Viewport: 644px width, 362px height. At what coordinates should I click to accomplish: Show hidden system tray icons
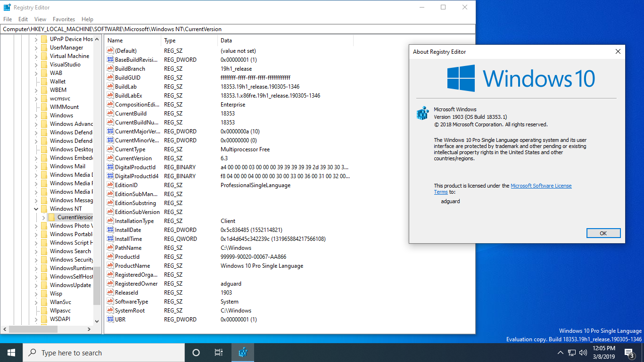coord(561,353)
